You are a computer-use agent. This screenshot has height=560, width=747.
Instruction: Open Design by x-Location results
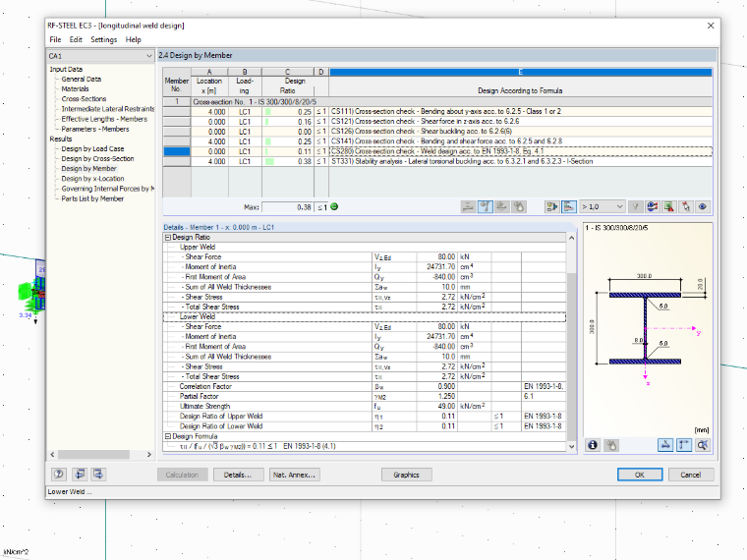[93, 179]
